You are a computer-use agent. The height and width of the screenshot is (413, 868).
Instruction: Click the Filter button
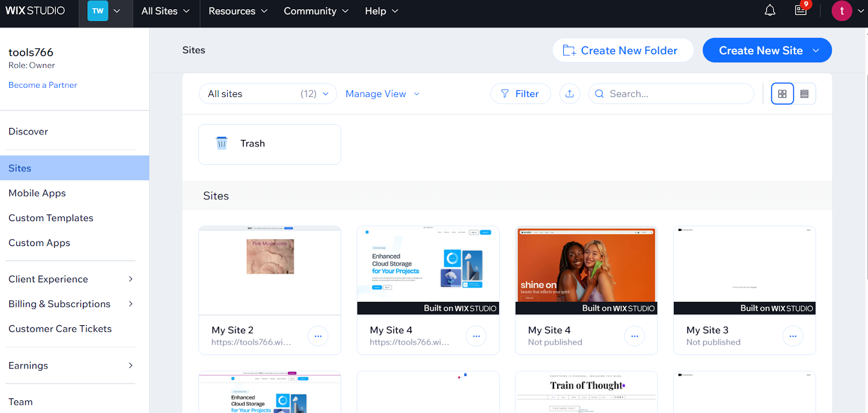coord(520,94)
